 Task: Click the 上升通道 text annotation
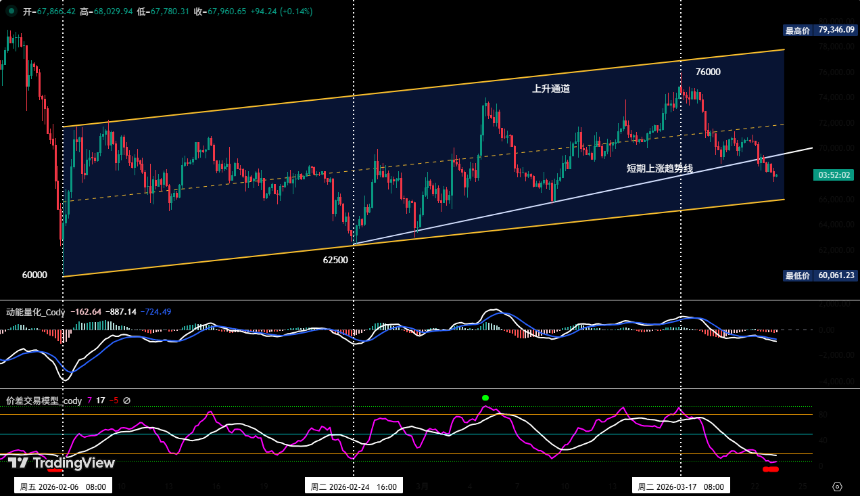[x=551, y=89]
